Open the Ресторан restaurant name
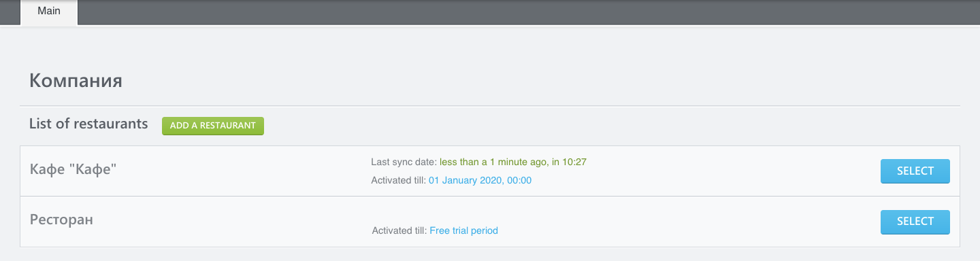Screen dimensions: 980x261 (x=61, y=220)
